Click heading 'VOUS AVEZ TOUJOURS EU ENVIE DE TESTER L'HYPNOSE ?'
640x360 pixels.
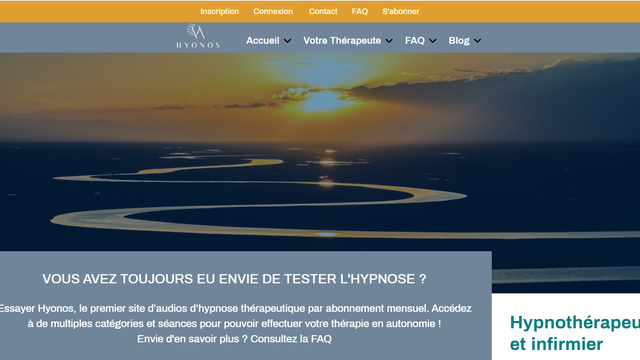tap(234, 279)
